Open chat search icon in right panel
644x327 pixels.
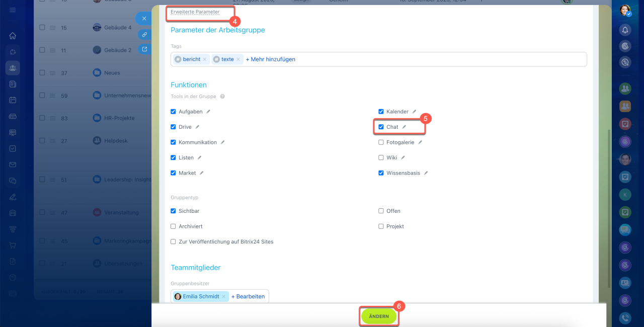coord(625,62)
